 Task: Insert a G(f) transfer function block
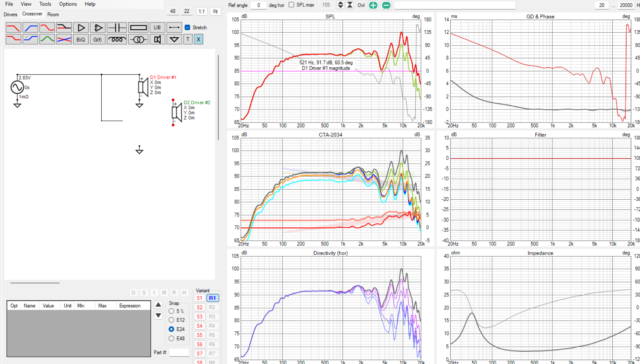98,39
